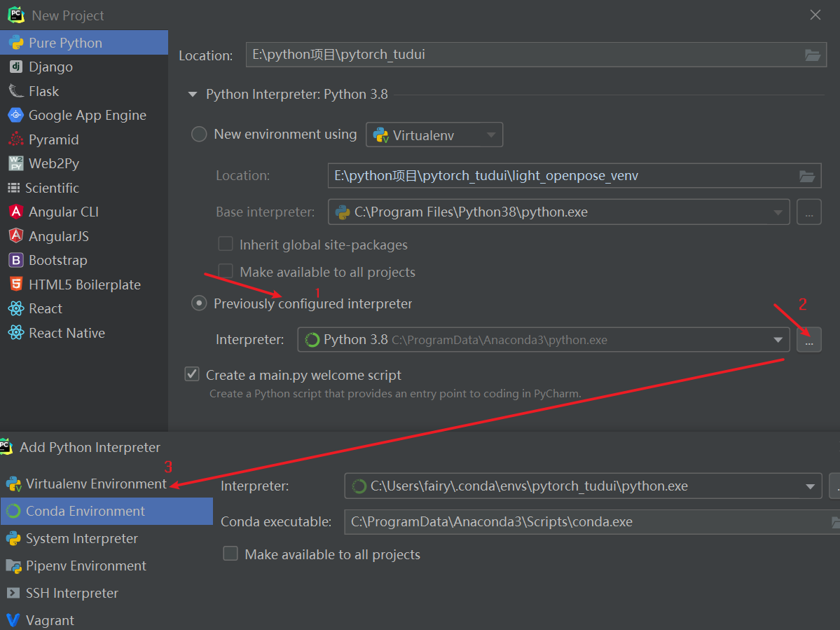Select Vagrant interpreter option
The height and width of the screenshot is (630, 840).
106,620
